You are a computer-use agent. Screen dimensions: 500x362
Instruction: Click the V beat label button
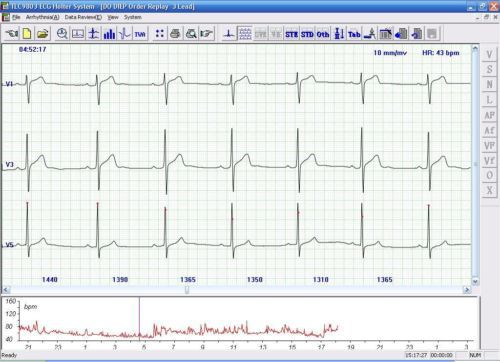pos(489,54)
